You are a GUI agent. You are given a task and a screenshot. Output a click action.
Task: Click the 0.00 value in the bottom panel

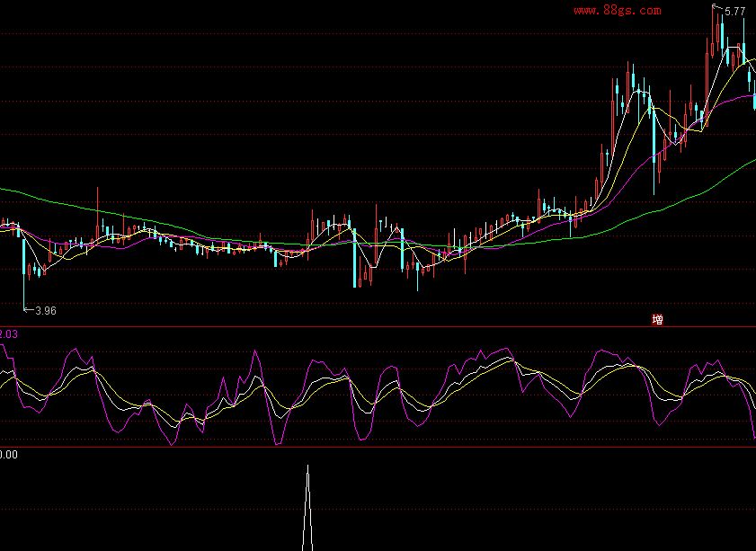pyautogui.click(x=9, y=455)
